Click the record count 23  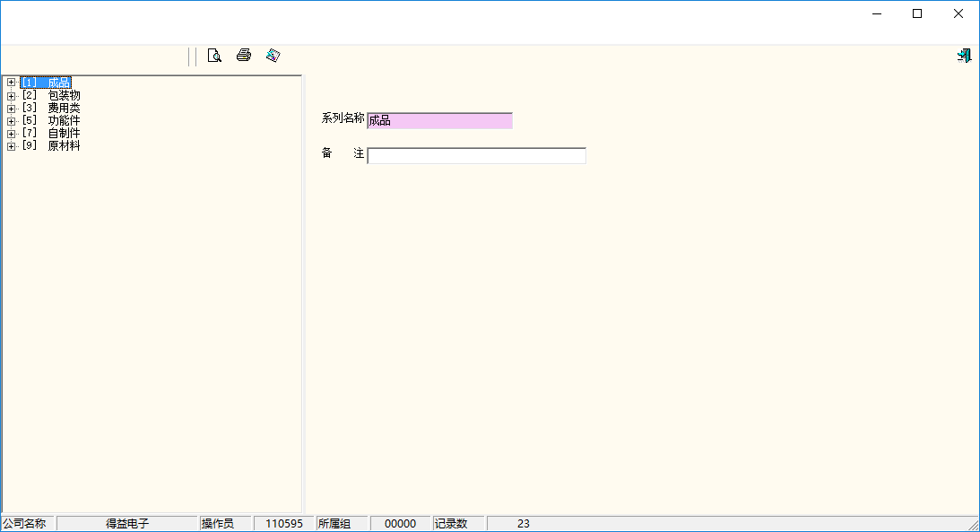[x=523, y=524]
